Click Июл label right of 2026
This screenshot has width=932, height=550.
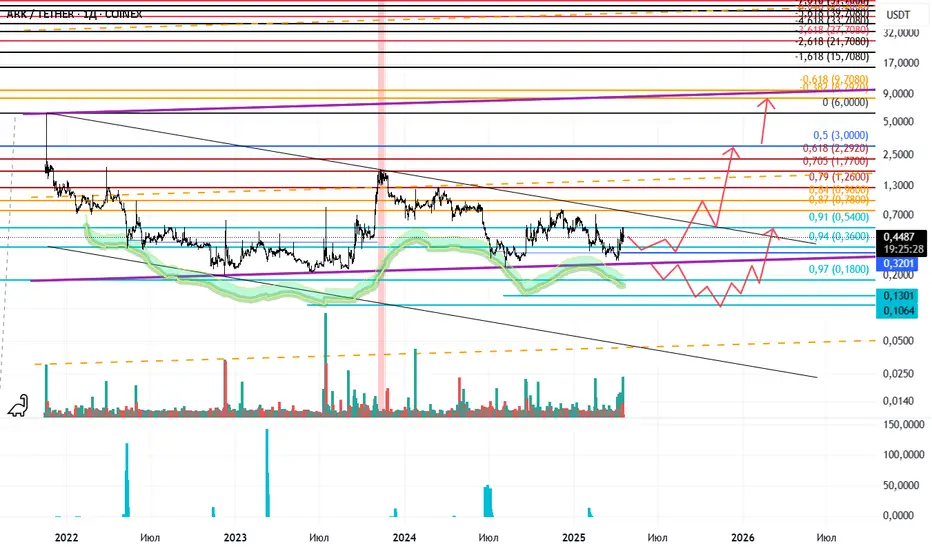tap(826, 538)
